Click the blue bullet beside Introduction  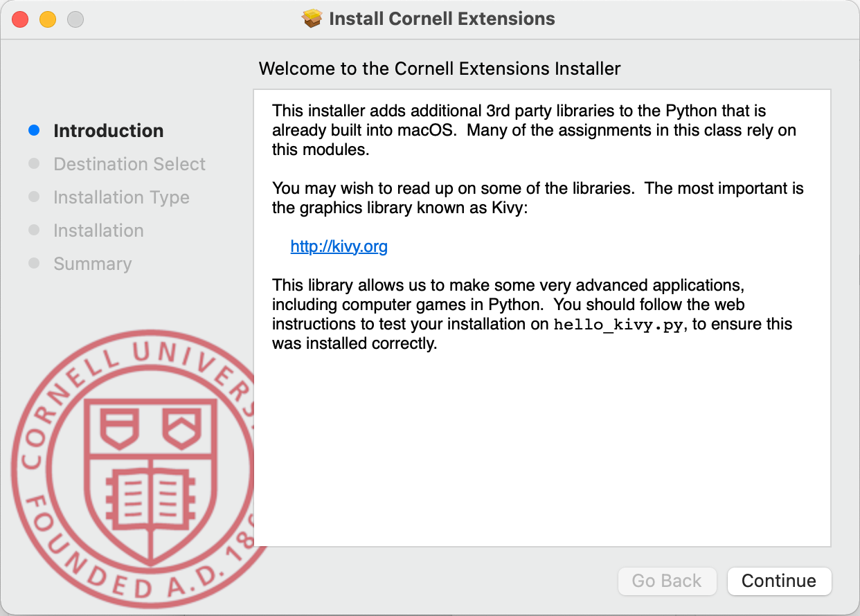click(34, 131)
